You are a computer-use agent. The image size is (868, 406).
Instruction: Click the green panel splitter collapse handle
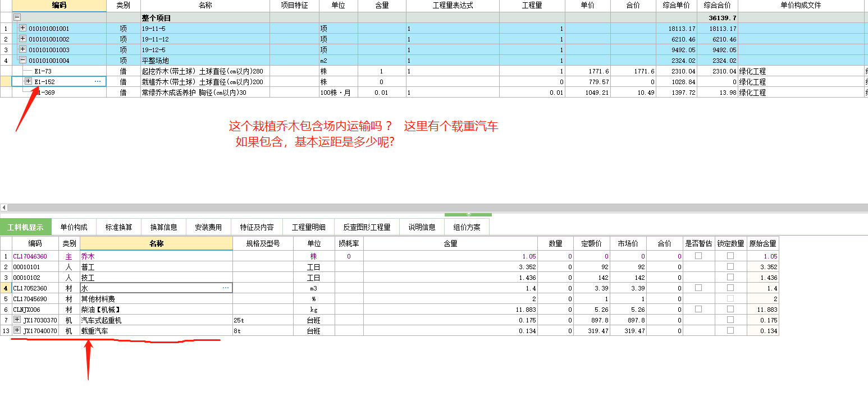[468, 215]
